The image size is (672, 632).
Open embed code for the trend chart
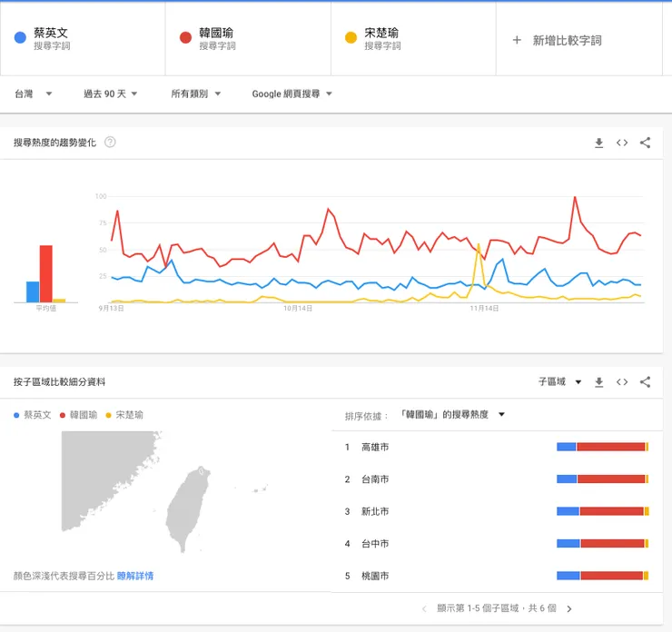(622, 143)
